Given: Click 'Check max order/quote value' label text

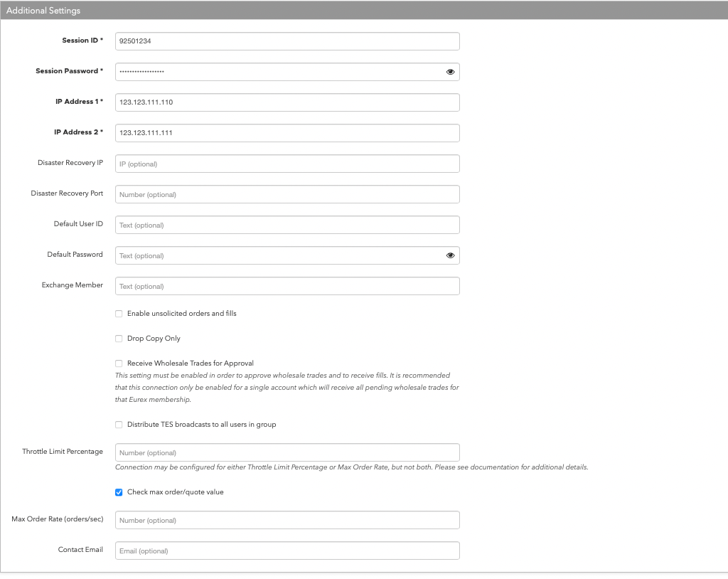Looking at the screenshot, I should (176, 492).
